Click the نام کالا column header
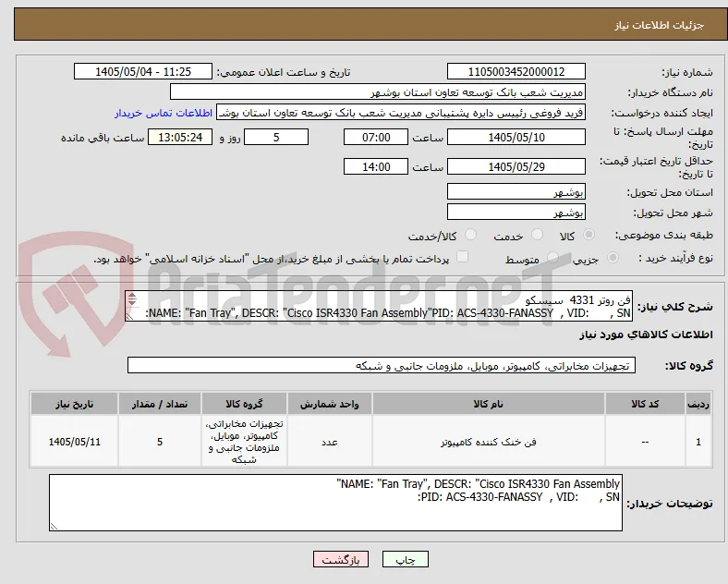Viewport: 728px width, 584px height. (488, 404)
